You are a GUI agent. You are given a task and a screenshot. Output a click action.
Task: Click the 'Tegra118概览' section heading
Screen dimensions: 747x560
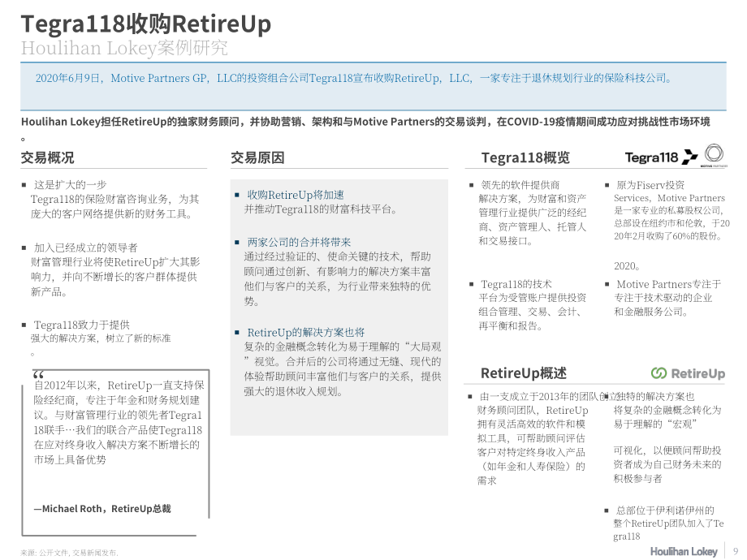click(525, 157)
